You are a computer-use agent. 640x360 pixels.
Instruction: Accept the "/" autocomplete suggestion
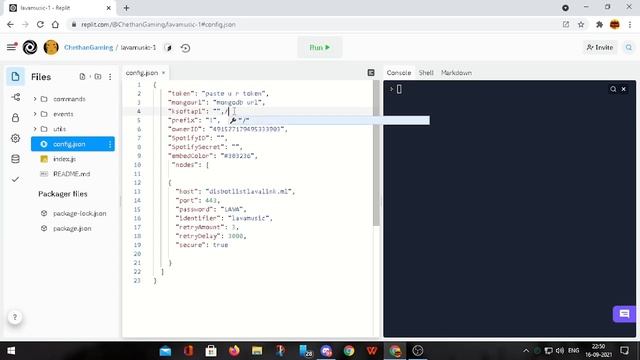pyautogui.click(x=329, y=120)
